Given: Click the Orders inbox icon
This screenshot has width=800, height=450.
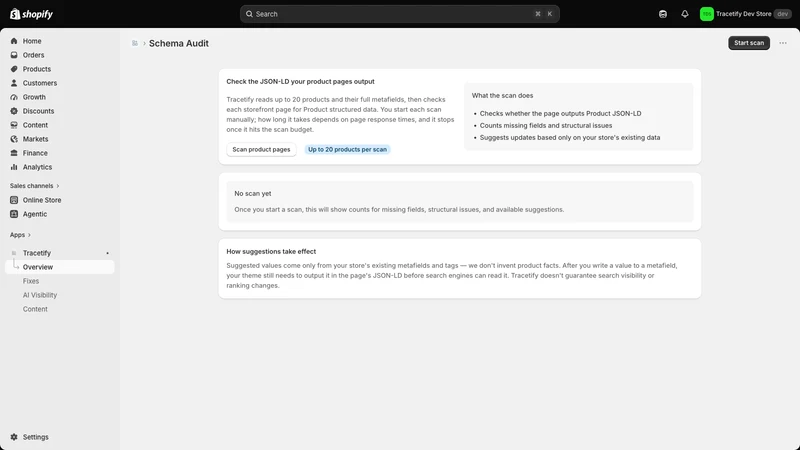Looking at the screenshot, I should pyautogui.click(x=14, y=55).
